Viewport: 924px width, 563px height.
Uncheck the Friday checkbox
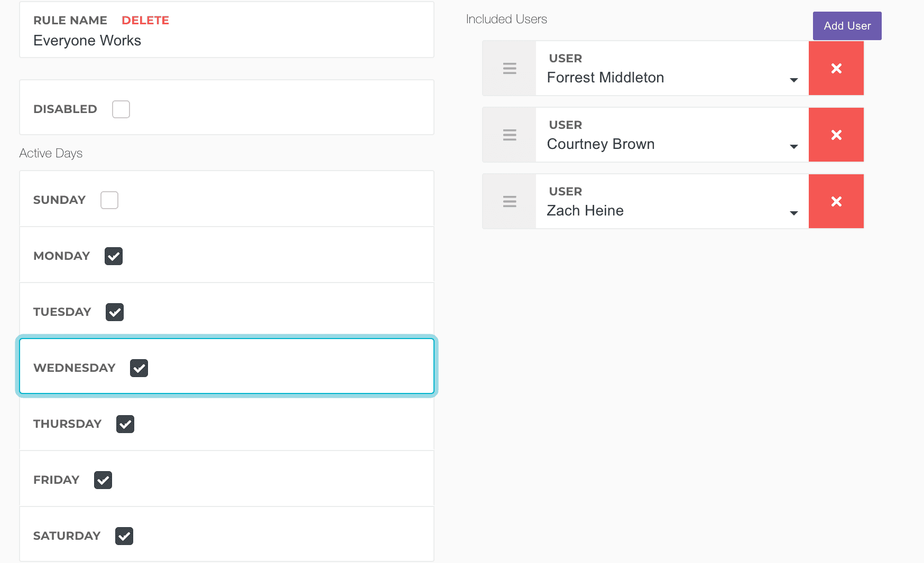[x=103, y=480]
